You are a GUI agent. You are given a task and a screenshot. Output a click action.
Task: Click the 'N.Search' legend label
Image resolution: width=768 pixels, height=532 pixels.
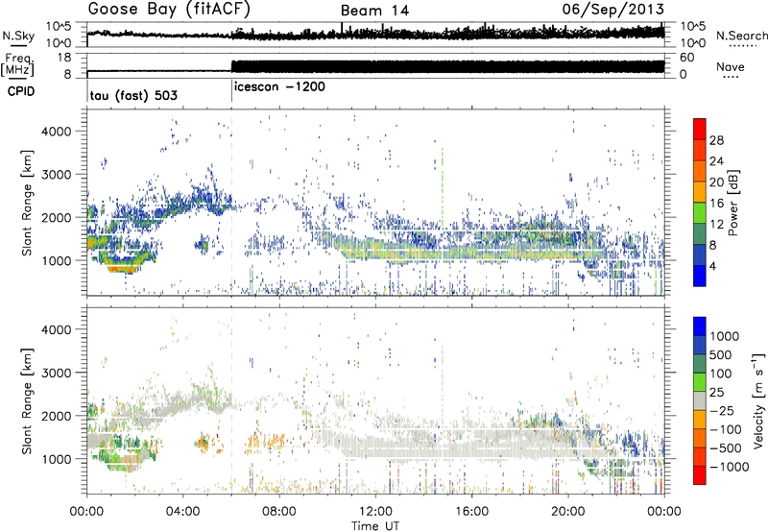742,36
